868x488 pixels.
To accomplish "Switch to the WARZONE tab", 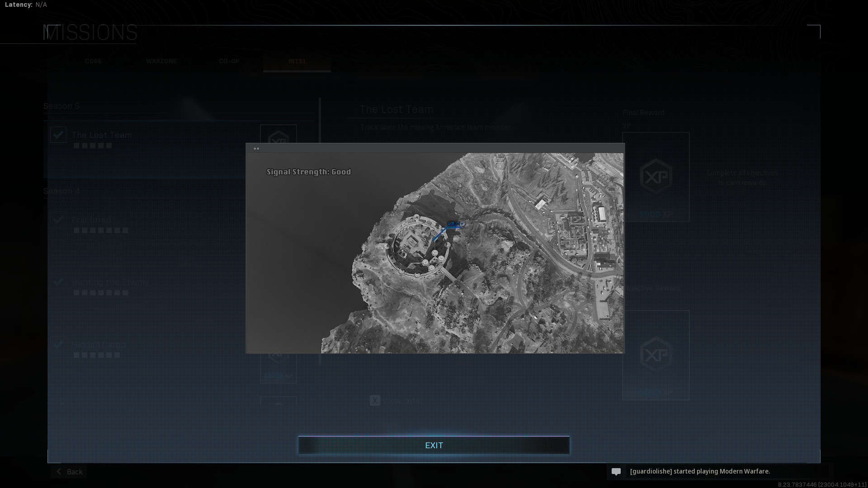I will [x=161, y=61].
